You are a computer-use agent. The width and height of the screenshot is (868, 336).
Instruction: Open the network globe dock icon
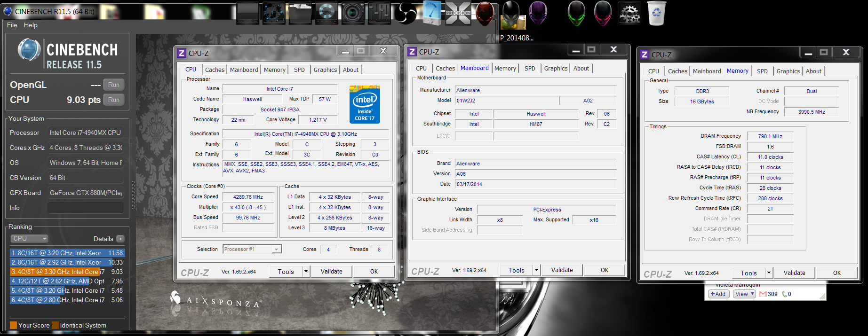tap(274, 13)
